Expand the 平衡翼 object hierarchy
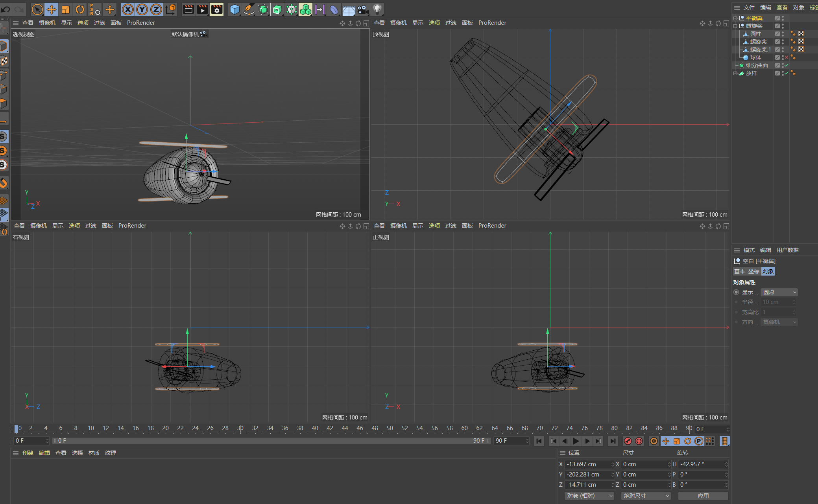The height and width of the screenshot is (504, 818). point(735,18)
